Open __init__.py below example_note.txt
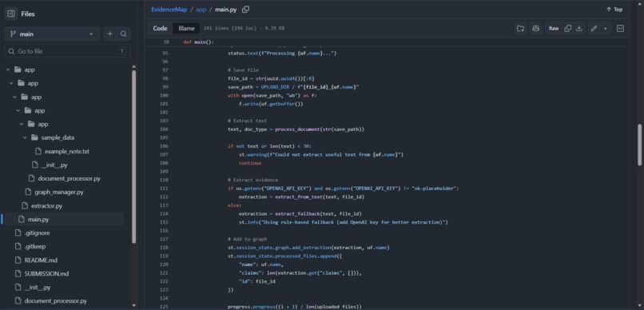The image size is (644, 310). pos(54,165)
